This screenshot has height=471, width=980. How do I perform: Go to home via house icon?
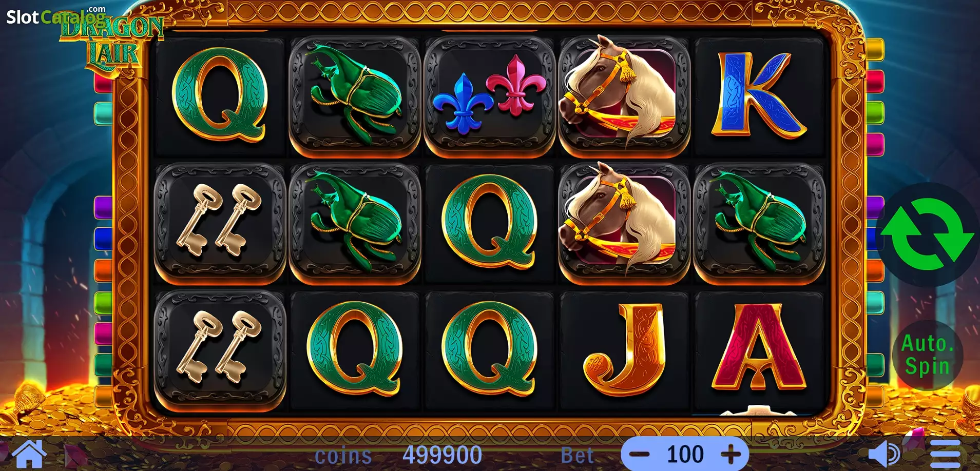coord(29,454)
